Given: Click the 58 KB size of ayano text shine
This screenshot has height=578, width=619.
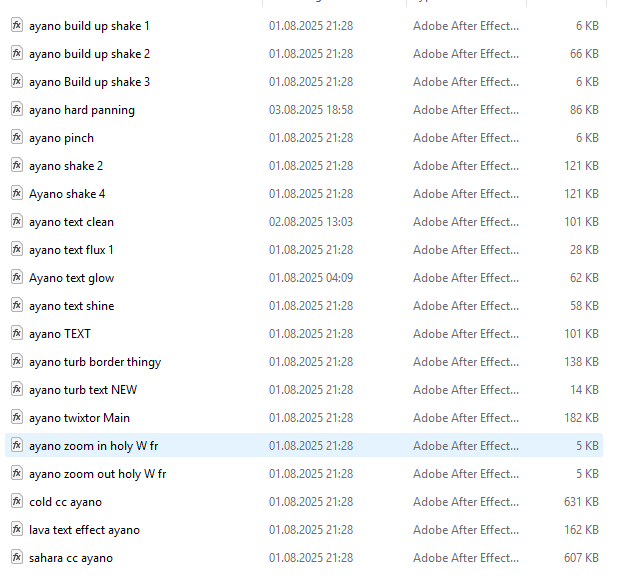Looking at the screenshot, I should (584, 306).
